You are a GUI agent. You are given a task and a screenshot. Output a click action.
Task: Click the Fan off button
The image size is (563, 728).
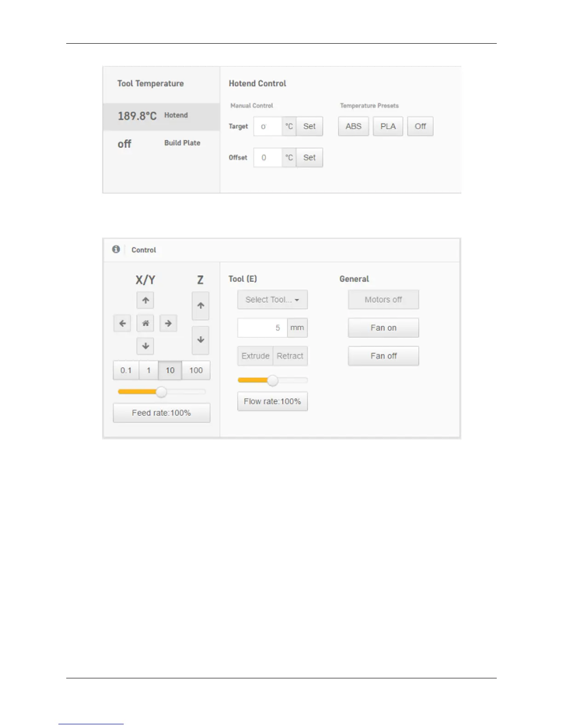pyautogui.click(x=384, y=356)
